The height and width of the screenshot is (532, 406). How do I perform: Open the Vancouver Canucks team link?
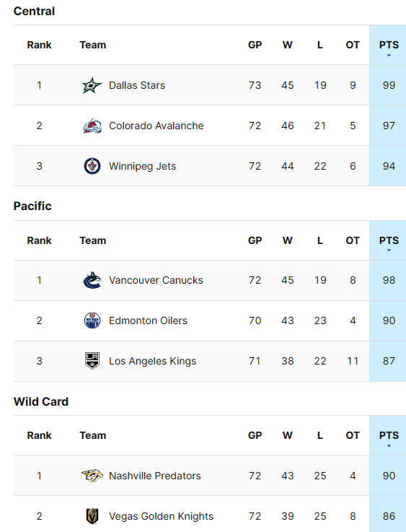tap(156, 280)
